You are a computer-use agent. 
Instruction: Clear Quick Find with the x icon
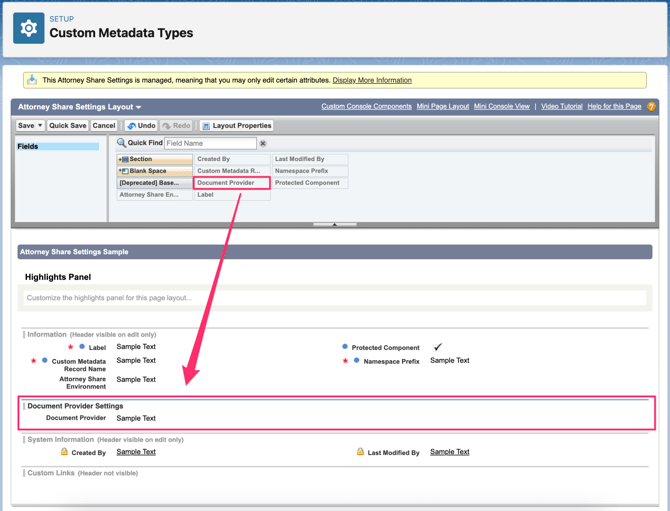263,144
